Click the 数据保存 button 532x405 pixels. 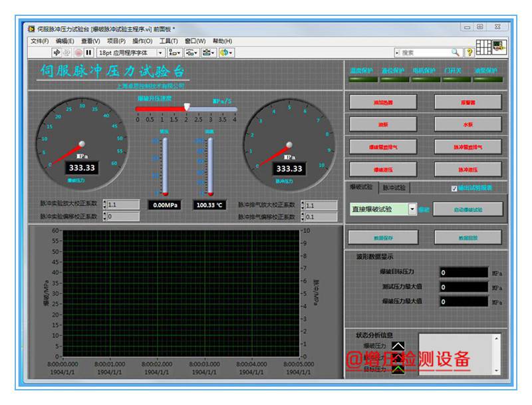(x=383, y=237)
